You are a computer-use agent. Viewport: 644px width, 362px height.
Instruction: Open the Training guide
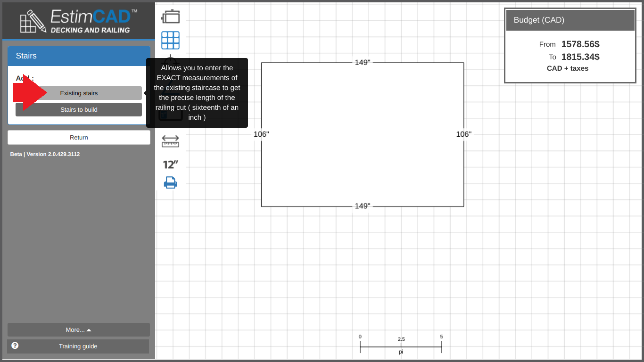pyautogui.click(x=78, y=346)
